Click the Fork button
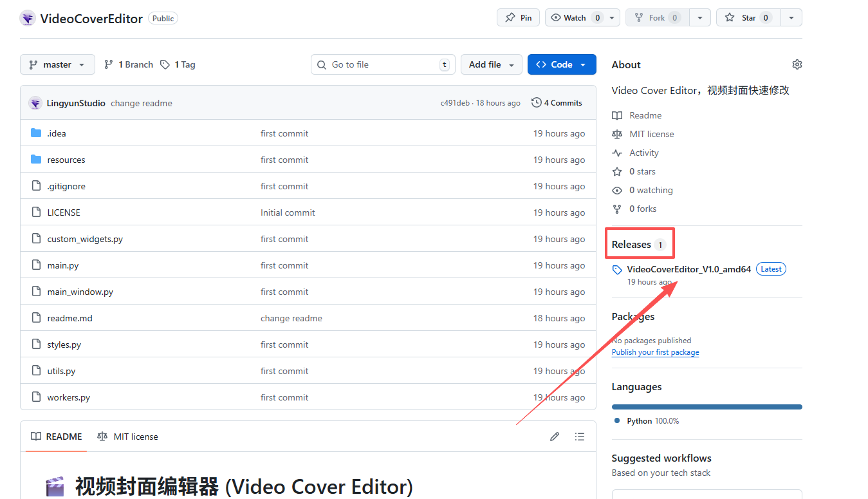 (657, 17)
